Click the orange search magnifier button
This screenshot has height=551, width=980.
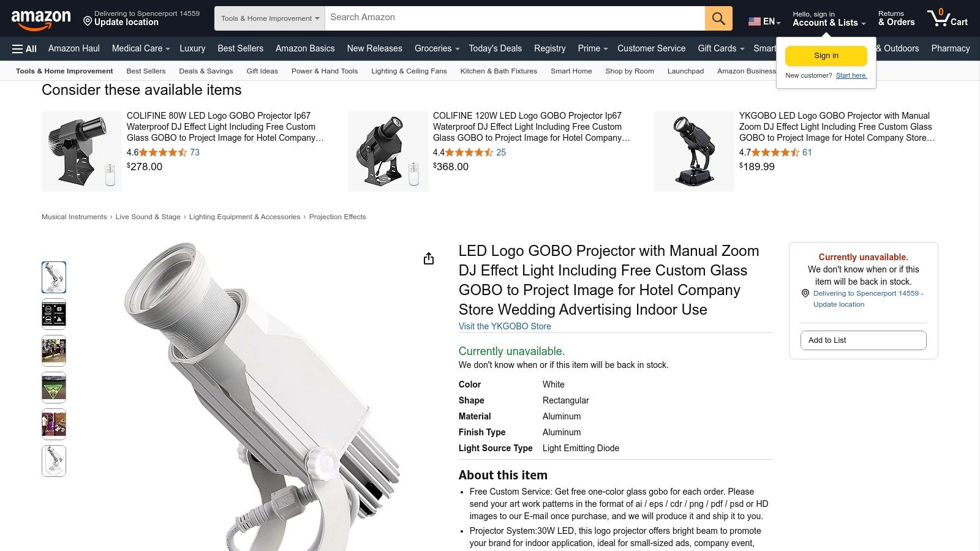(x=718, y=18)
